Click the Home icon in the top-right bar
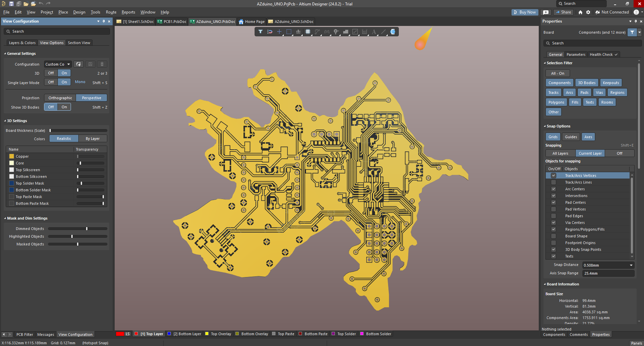Screen dimensions: 644x346 (x=580, y=12)
